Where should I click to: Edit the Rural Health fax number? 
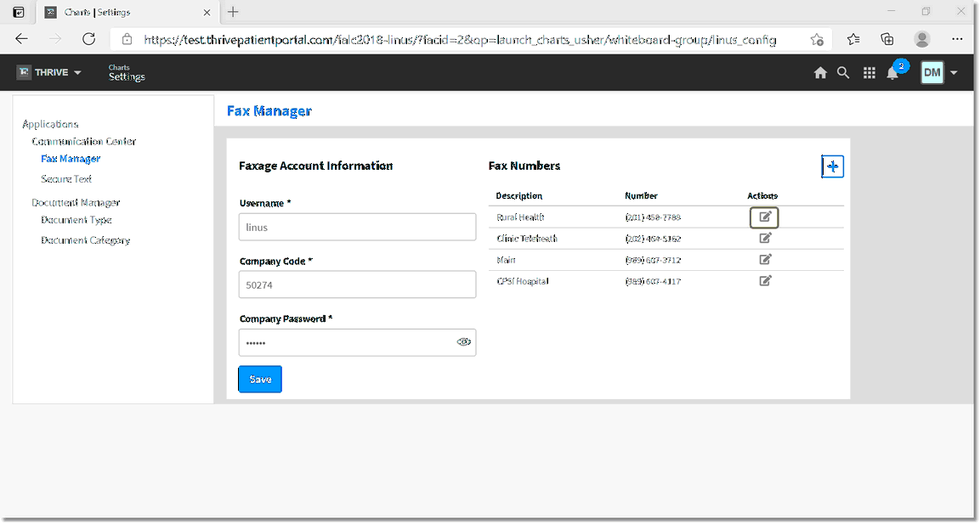[x=765, y=217]
